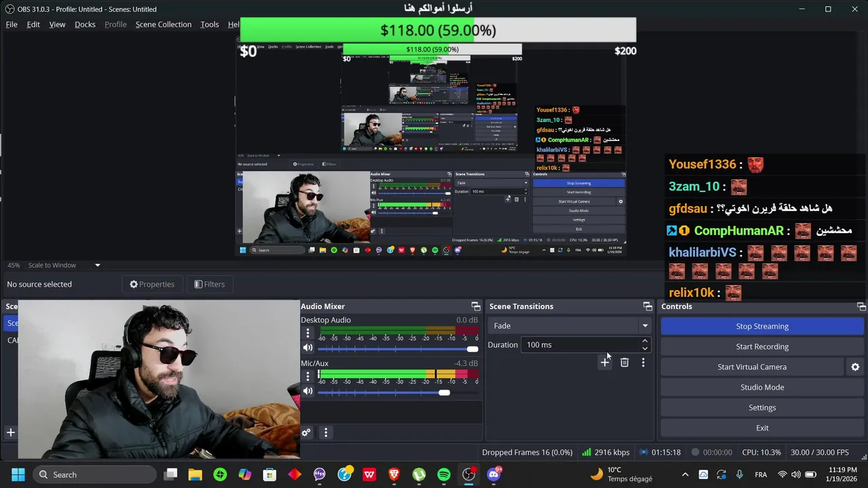Open the weather widget on taskbar
Image resolution: width=868 pixels, height=488 pixels.
click(620, 474)
